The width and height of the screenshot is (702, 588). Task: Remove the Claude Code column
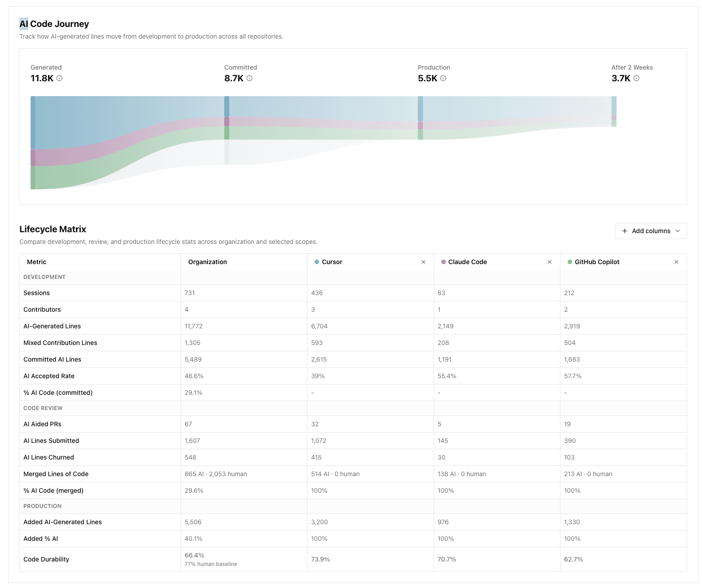[x=550, y=261]
